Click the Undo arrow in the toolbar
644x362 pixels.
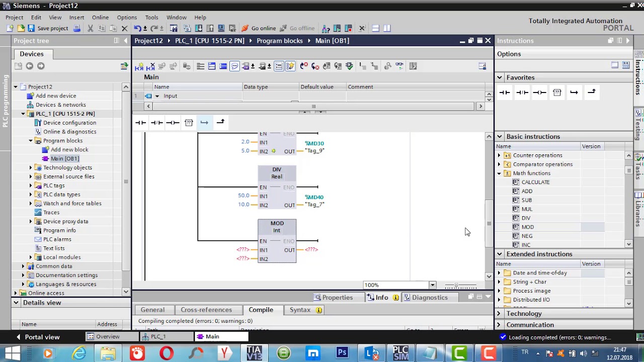(137, 28)
